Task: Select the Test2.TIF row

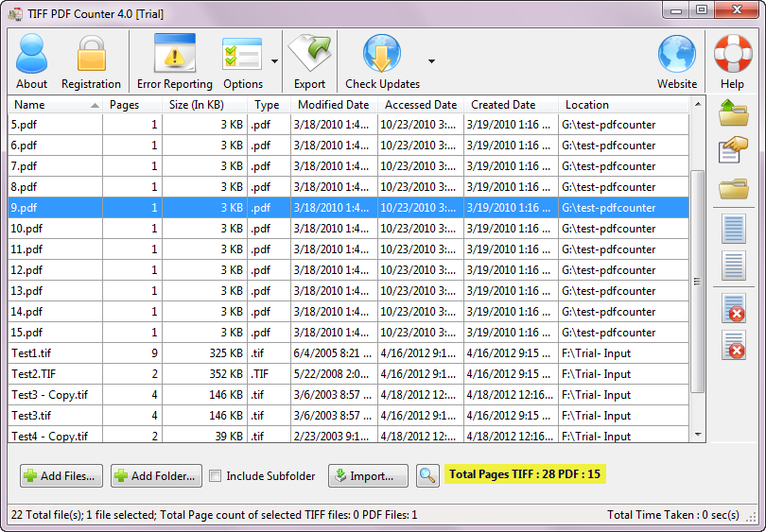Action: 348,374
